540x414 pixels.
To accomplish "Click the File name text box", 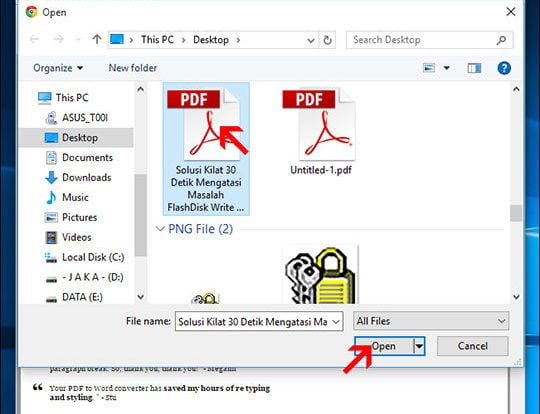I will pos(252,322).
